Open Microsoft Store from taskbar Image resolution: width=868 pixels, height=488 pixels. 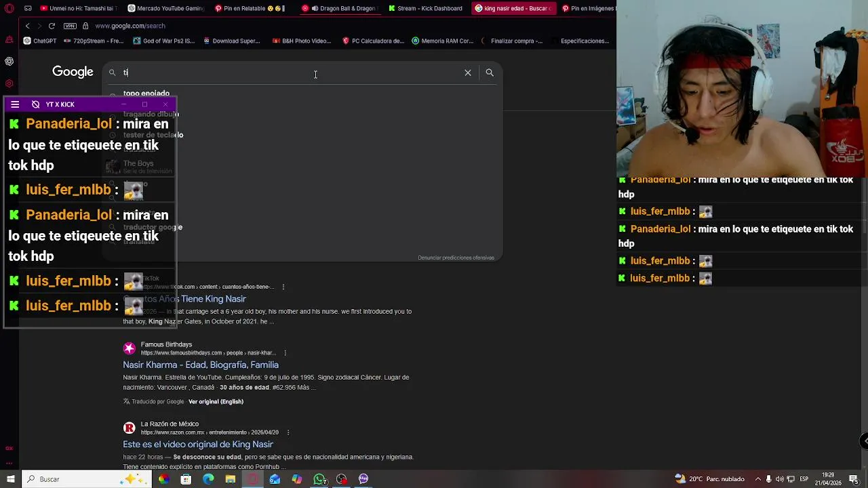pyautogui.click(x=186, y=479)
